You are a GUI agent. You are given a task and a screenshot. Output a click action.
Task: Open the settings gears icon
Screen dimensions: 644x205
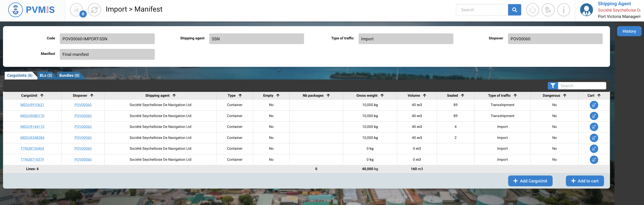click(548, 10)
